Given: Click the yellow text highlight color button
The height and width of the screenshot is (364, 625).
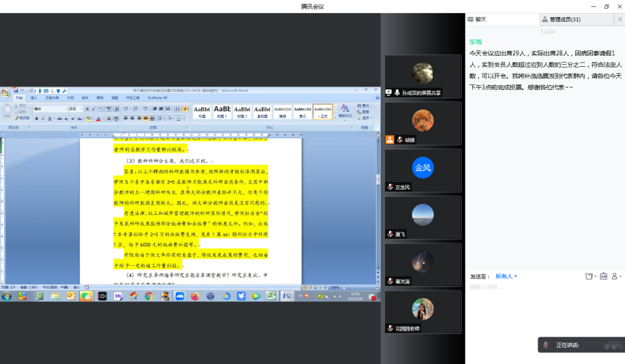Looking at the screenshot, I should (x=89, y=119).
